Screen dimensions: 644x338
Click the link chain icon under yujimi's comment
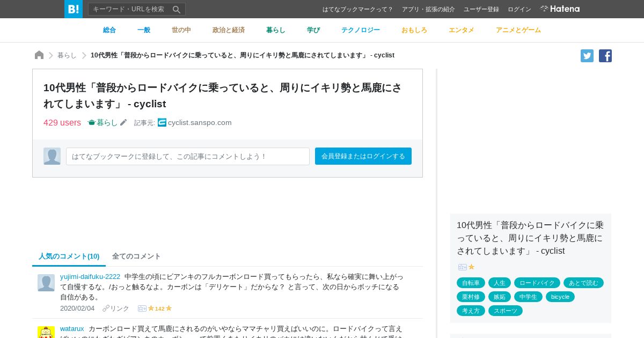[106, 308]
